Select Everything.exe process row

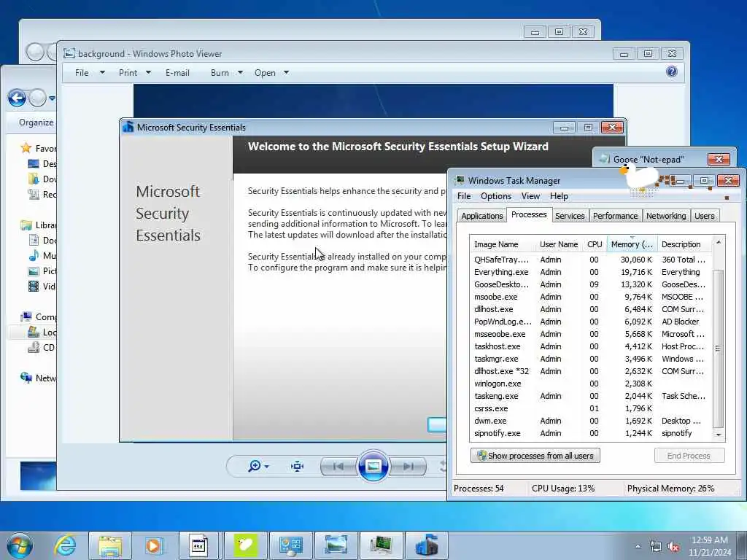[591, 272]
